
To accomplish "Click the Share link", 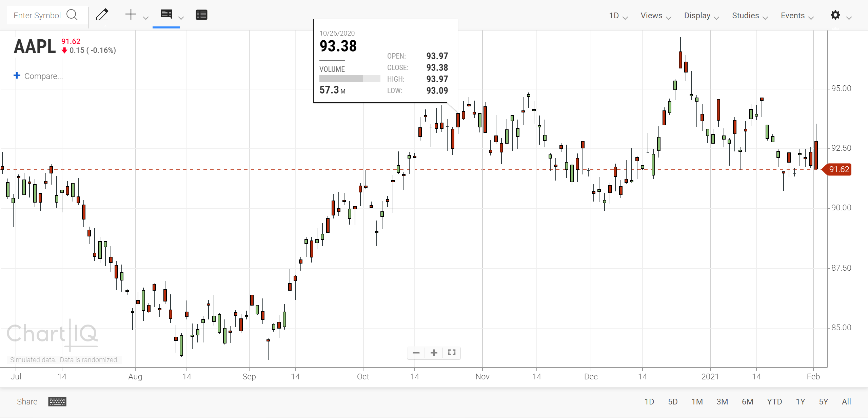I will pos(27,402).
